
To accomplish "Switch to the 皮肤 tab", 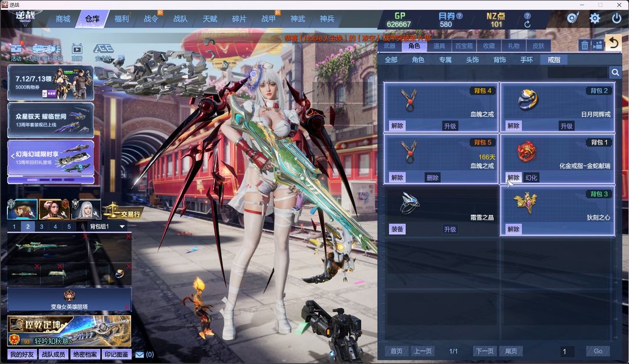I will tap(538, 46).
